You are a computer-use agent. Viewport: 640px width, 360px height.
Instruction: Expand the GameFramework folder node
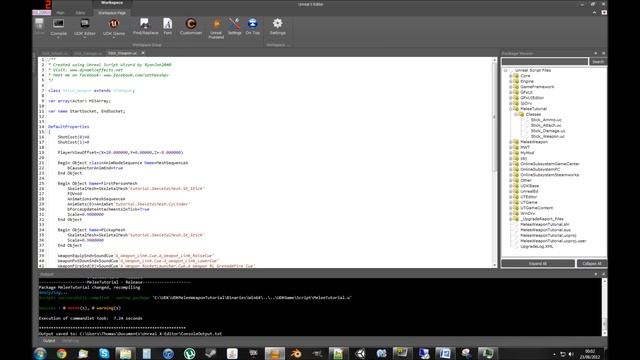click(511, 87)
